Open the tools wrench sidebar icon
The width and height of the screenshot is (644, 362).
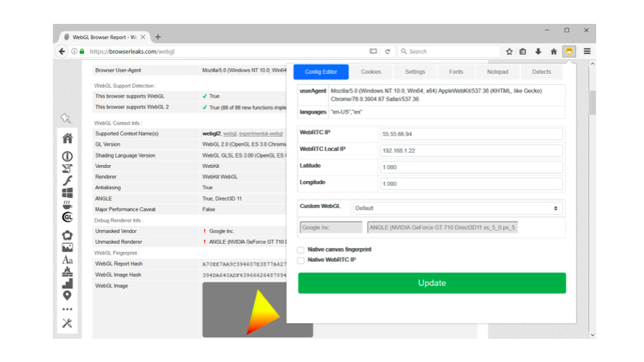click(x=67, y=323)
